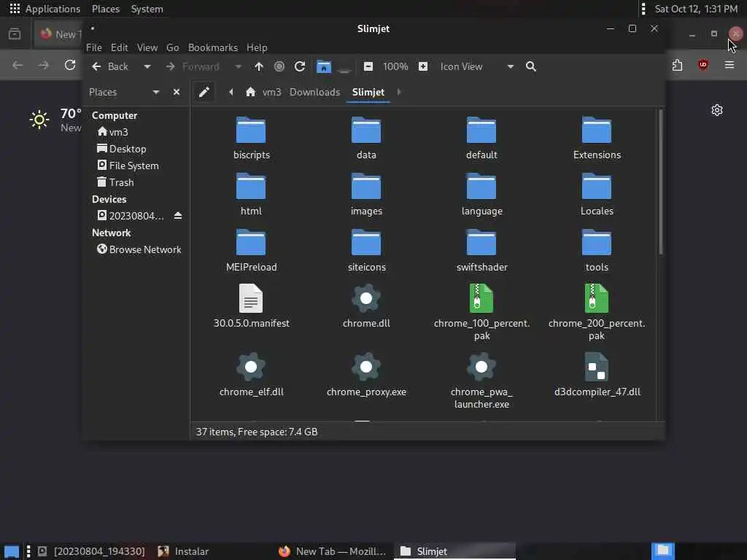This screenshot has height=560, width=747.
Task: Select Browse Network in sidebar
Action: pos(139,249)
